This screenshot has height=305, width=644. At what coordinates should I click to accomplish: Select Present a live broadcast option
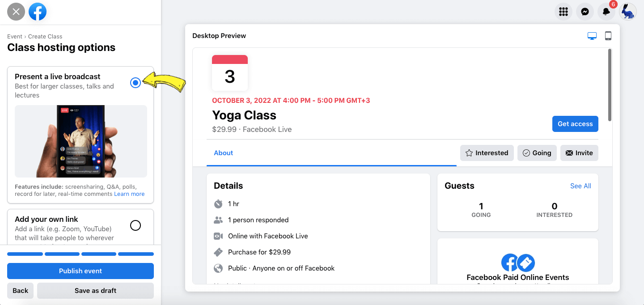pos(136,83)
